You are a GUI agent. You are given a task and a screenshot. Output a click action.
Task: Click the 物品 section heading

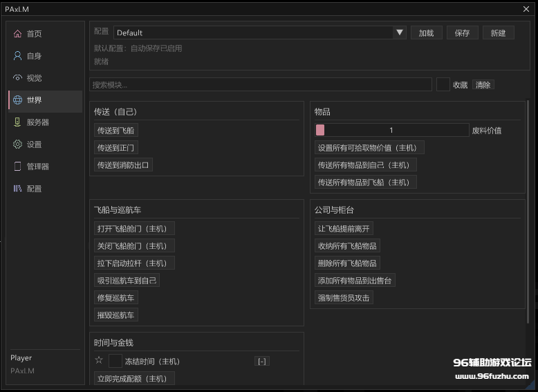[322, 112]
